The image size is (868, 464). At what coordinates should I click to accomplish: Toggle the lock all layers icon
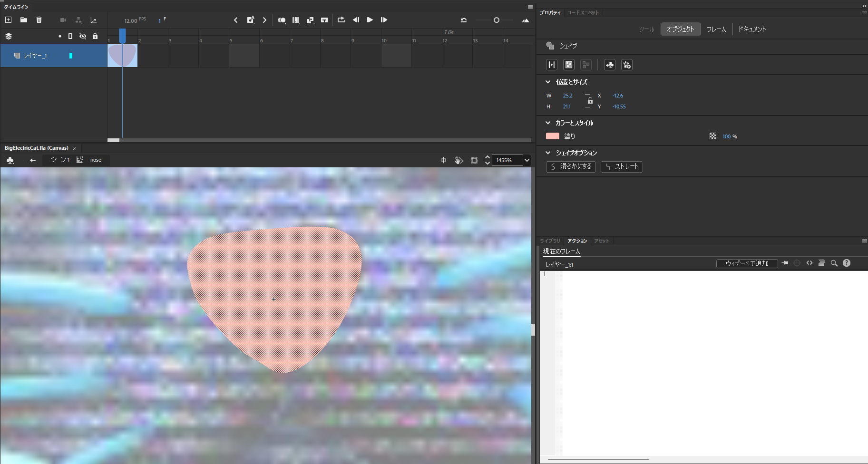pyautogui.click(x=95, y=36)
